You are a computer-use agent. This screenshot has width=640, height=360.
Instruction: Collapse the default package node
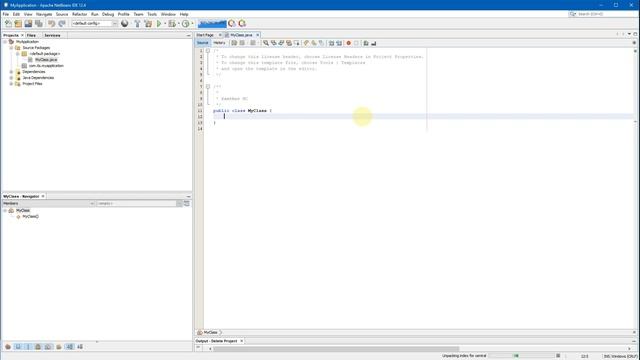[18, 54]
